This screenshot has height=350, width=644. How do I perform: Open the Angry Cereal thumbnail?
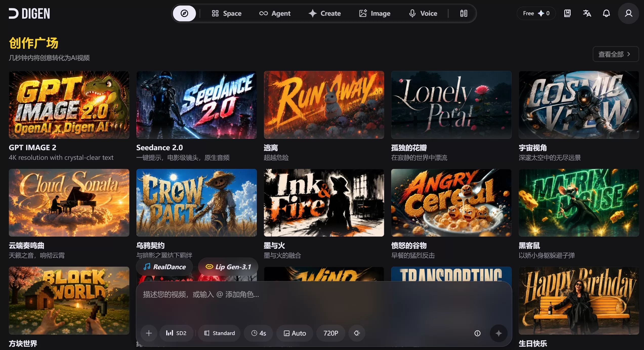(451, 203)
